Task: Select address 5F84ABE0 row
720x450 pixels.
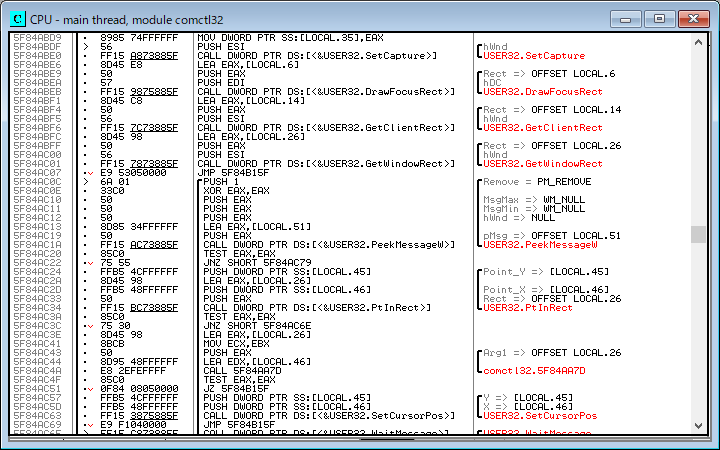Action: (37, 56)
